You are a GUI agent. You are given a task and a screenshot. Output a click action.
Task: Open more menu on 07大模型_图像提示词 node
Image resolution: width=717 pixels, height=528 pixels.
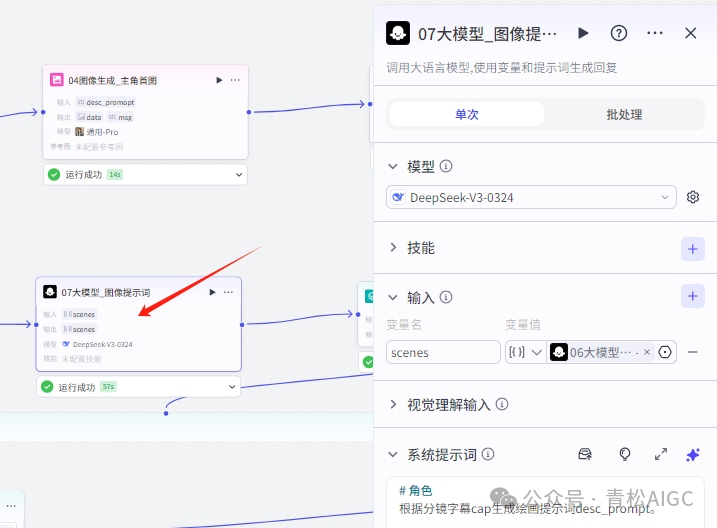pos(228,293)
